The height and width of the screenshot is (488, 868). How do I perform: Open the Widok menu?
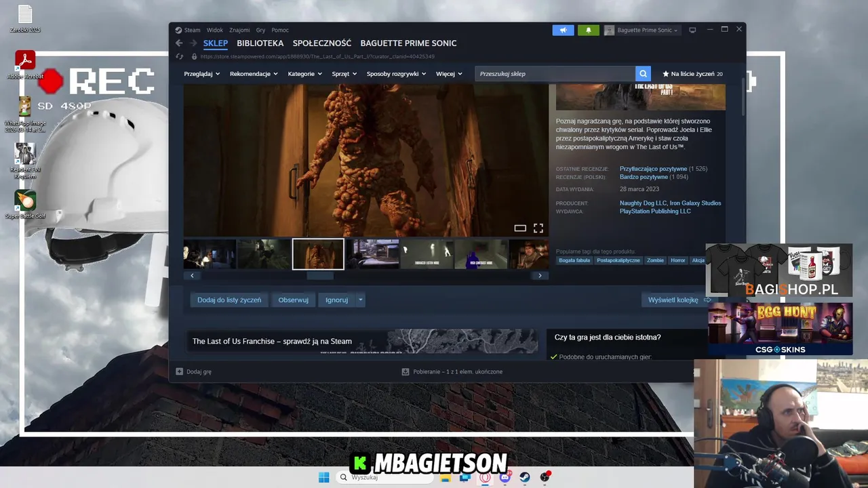(x=215, y=30)
